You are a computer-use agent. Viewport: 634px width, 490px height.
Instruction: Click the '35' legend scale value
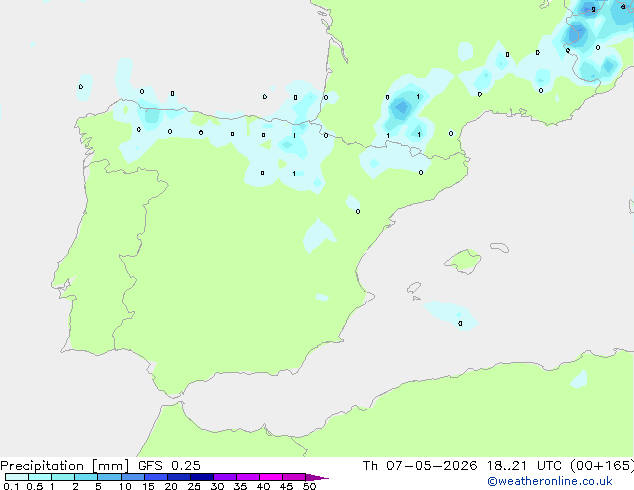coord(240,486)
